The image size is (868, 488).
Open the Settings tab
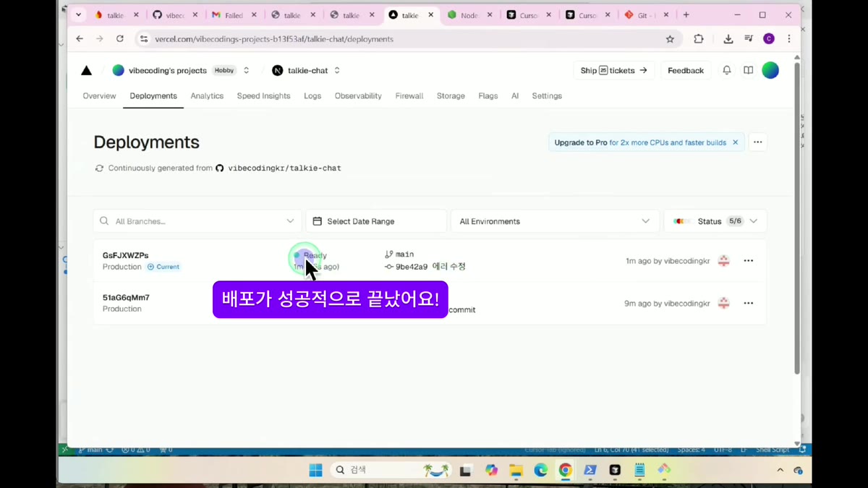pos(547,95)
